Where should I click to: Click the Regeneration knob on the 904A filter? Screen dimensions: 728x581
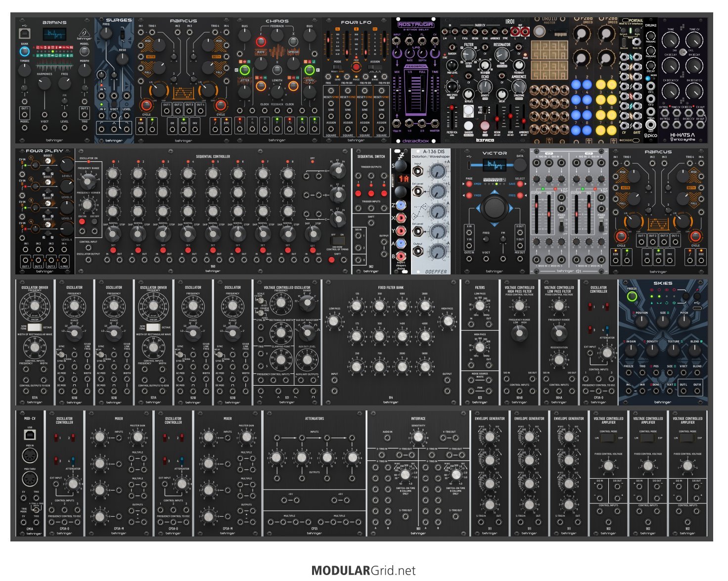(x=559, y=359)
